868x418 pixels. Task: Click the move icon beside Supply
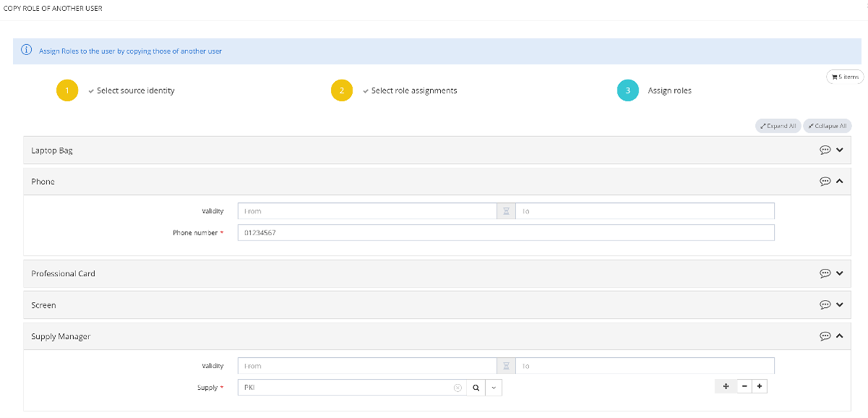click(x=726, y=386)
